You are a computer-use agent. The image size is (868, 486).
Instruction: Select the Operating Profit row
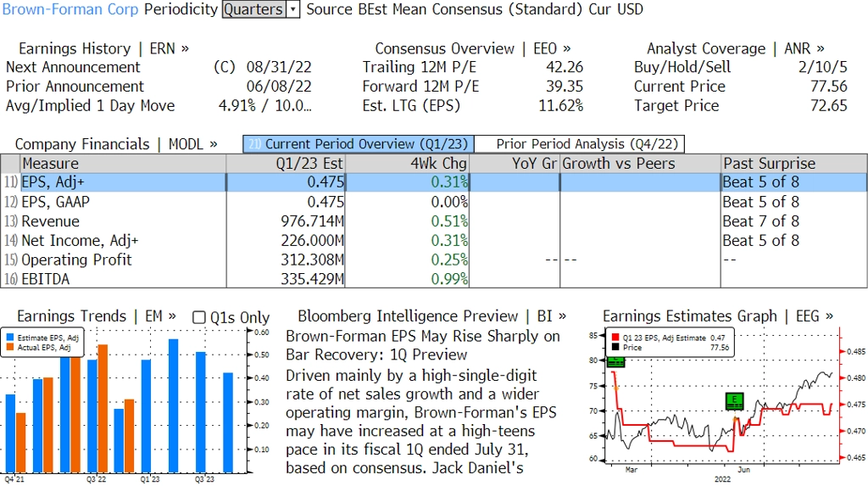(434, 260)
